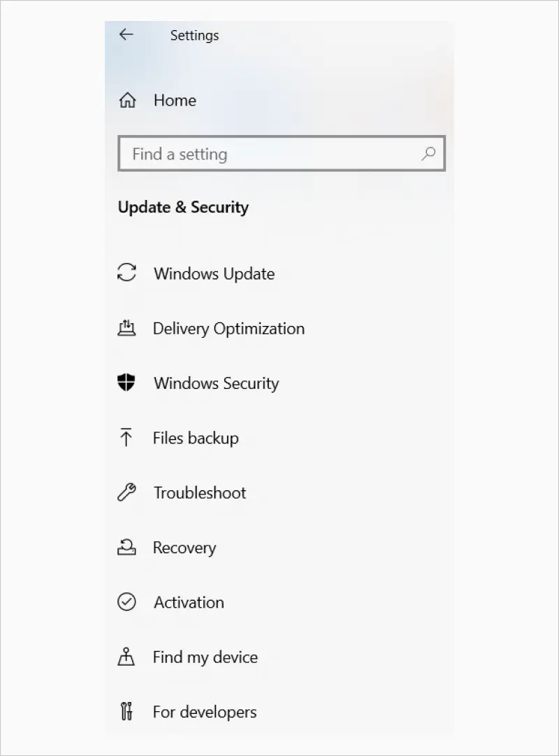Click the Windows Security shield icon

coord(127,383)
